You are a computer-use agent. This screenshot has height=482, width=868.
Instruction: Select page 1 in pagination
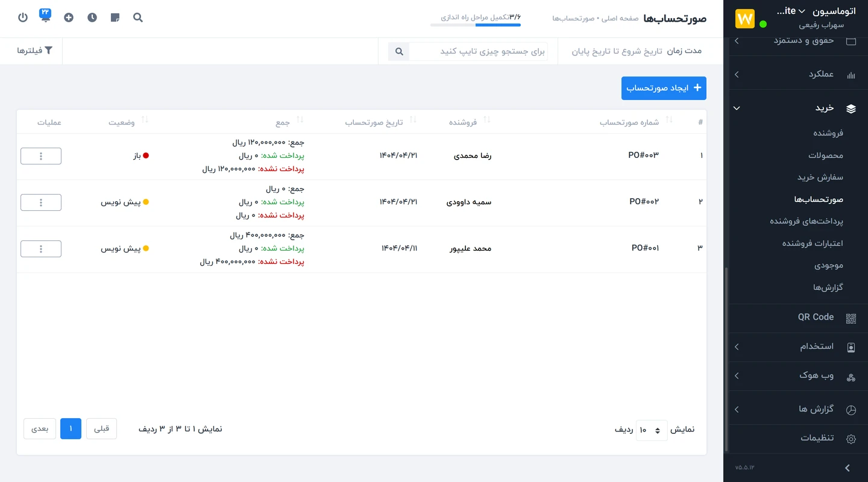click(x=71, y=429)
